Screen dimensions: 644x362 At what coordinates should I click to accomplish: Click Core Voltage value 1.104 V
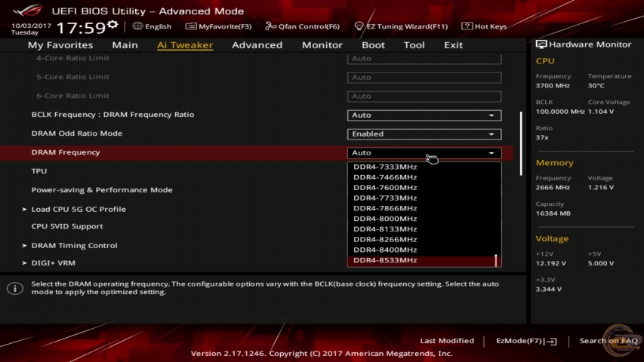click(x=600, y=112)
